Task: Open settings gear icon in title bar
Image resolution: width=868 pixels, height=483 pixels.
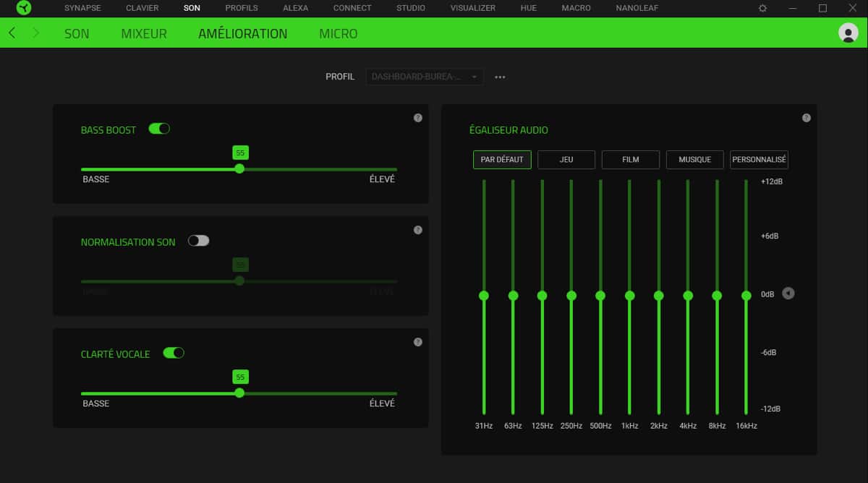Action: [762, 8]
